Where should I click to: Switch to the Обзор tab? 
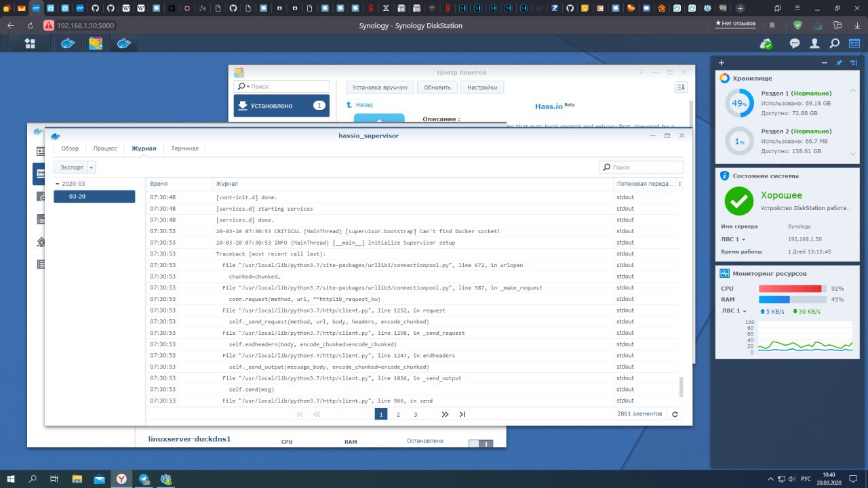pos(70,148)
